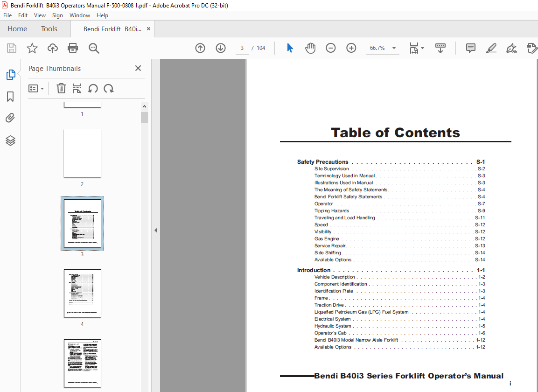Click the insert pages scissor icon
Image resolution: width=538 pixels, height=392 pixels.
77,89
